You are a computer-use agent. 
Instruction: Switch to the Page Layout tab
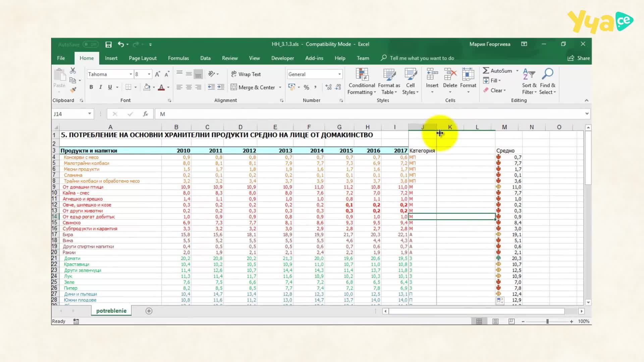[143, 58]
